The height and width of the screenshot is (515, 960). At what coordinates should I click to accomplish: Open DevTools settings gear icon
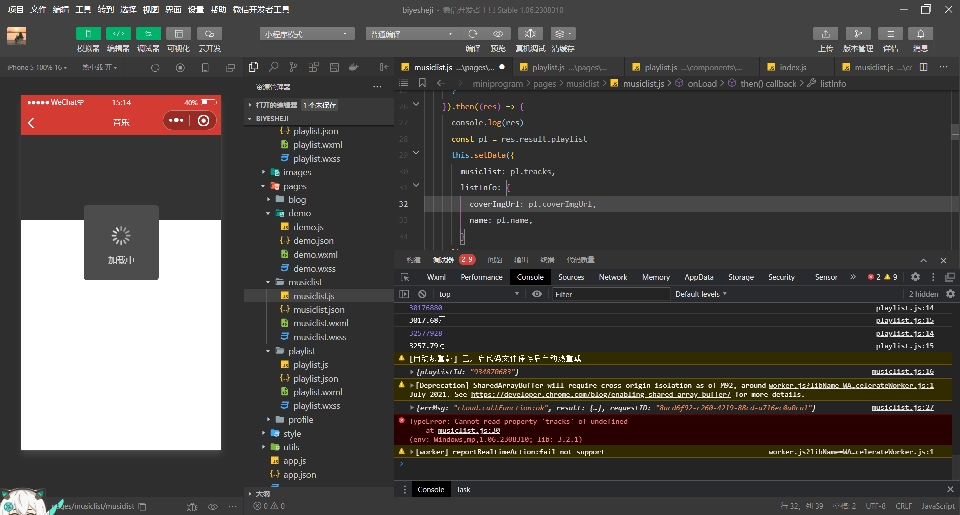pos(915,277)
